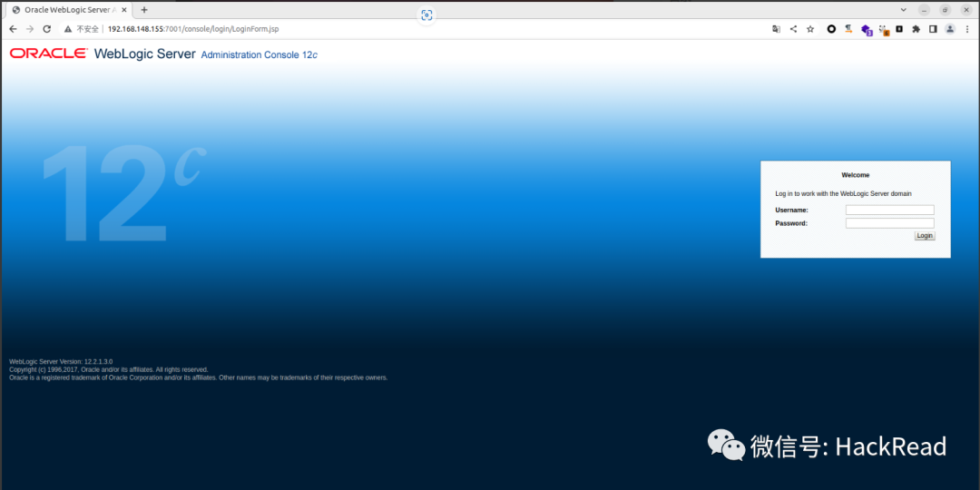Click the Copyright 1996,2017 notice
The width and height of the screenshot is (980, 490).
109,370
